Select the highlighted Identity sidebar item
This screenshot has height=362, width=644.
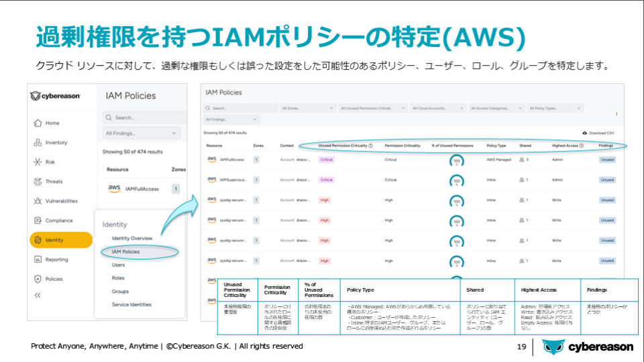[x=61, y=240]
